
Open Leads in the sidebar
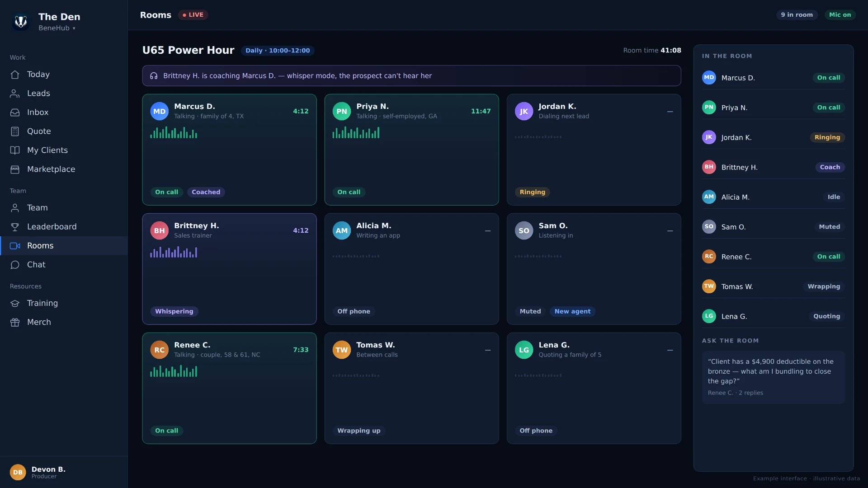coord(64,94)
